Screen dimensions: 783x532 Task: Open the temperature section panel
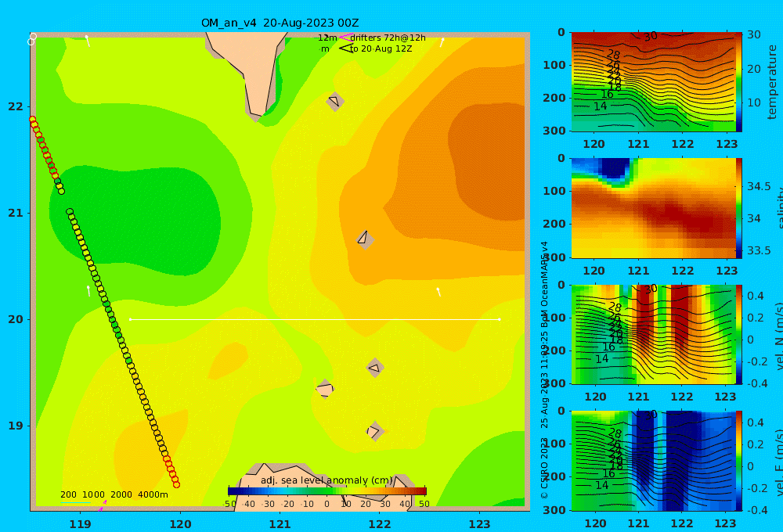pyautogui.click(x=653, y=82)
